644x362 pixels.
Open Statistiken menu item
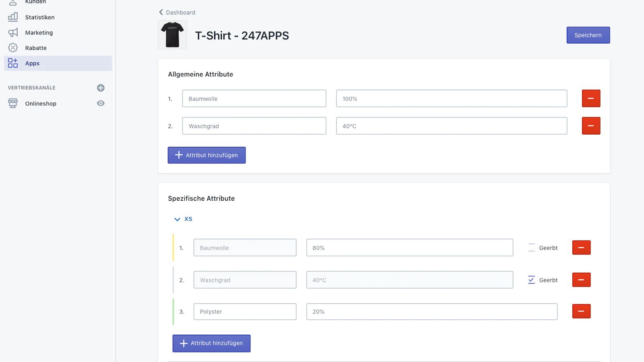click(40, 17)
